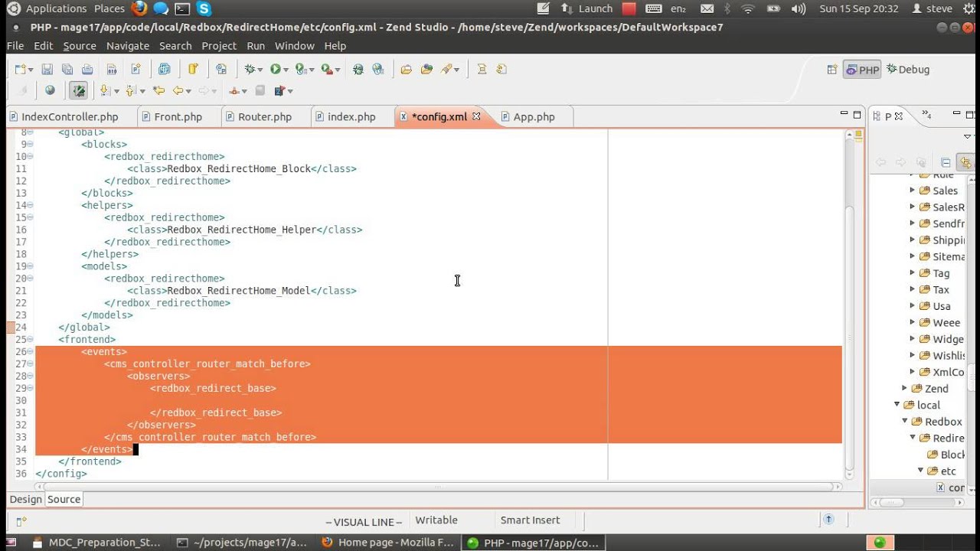980x551 pixels.
Task: Open the Run icon dropdown arrow
Action: [286, 70]
